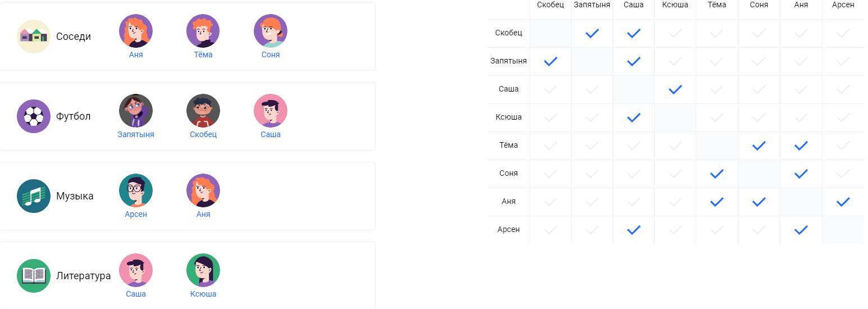Click the Тёма column header
Screen dimensions: 868x309
coord(716,4)
